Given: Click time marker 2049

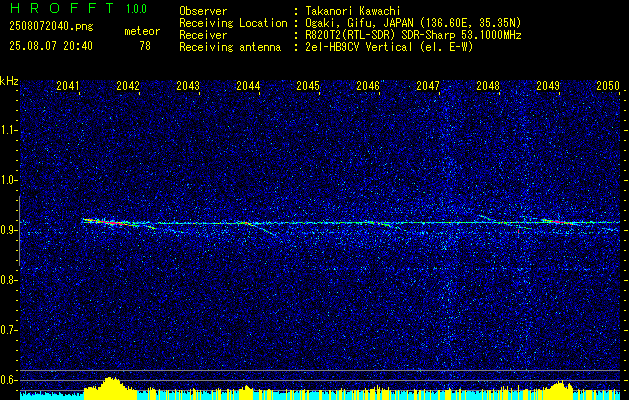Looking at the screenshot, I should point(548,86).
